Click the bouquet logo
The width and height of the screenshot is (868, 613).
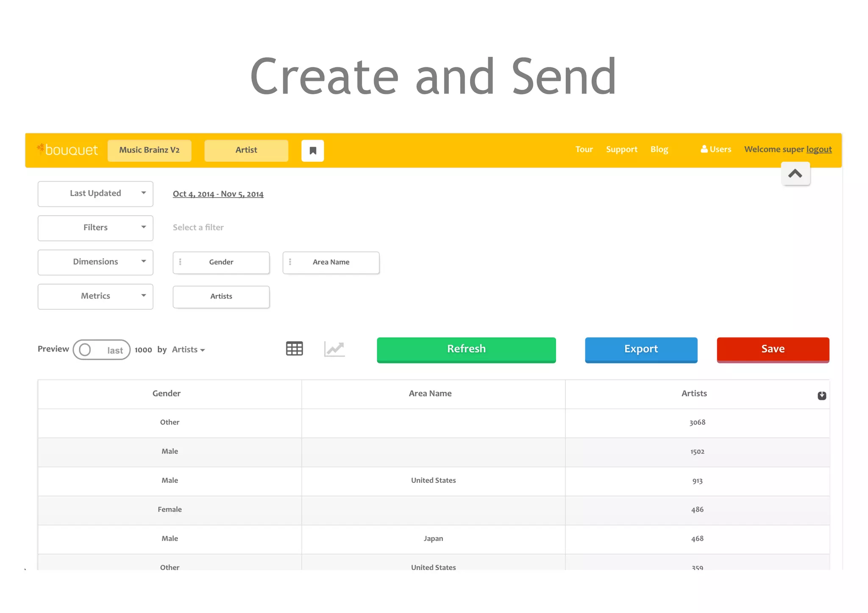coord(67,150)
